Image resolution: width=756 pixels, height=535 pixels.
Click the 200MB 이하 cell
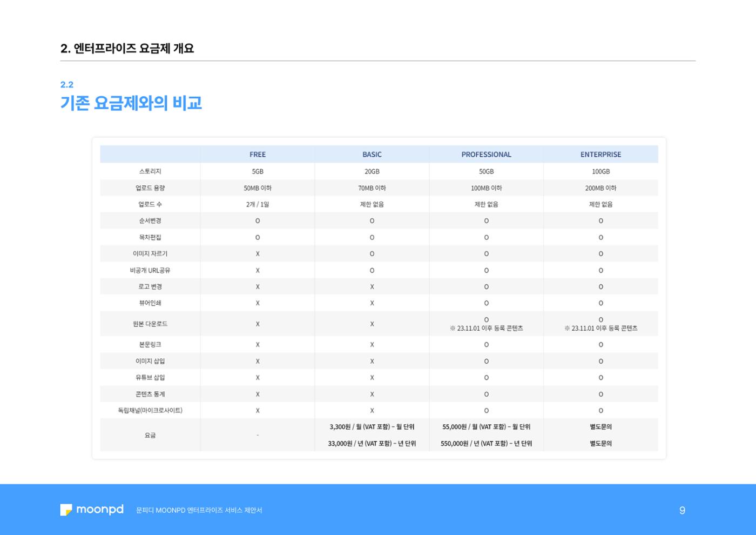pos(600,188)
